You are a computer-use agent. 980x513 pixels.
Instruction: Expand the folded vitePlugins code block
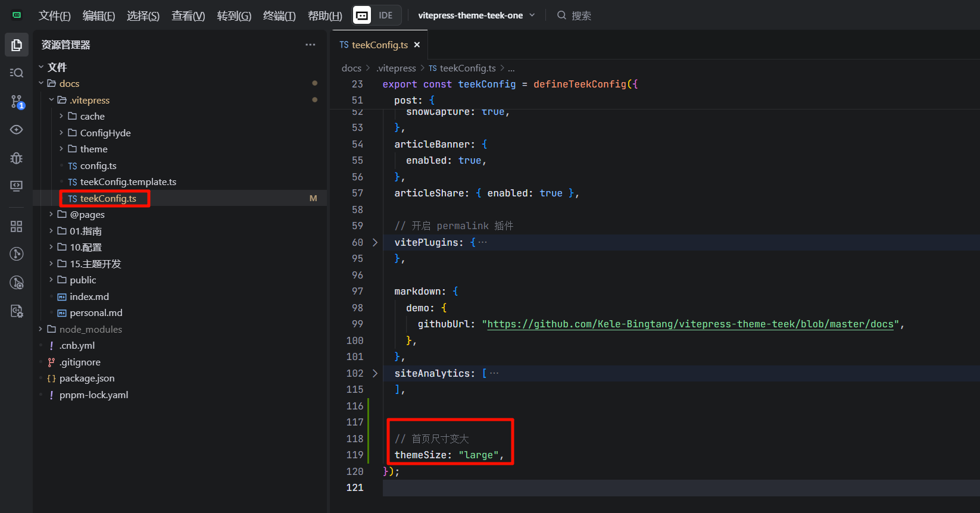tap(375, 242)
